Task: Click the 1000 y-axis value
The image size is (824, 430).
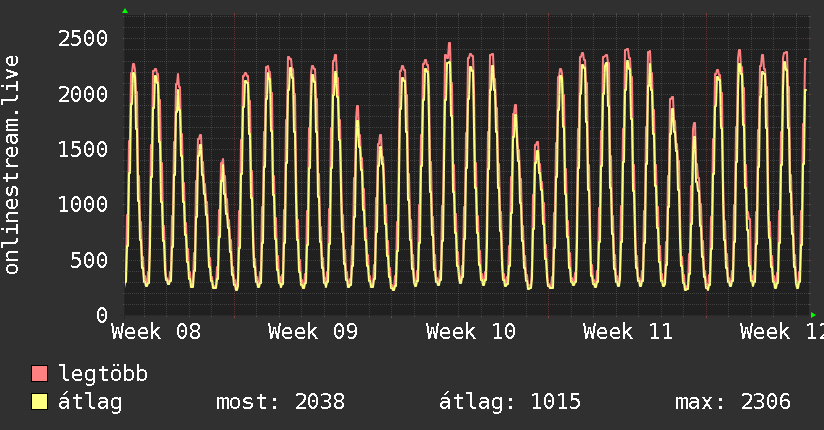Action: (x=83, y=204)
